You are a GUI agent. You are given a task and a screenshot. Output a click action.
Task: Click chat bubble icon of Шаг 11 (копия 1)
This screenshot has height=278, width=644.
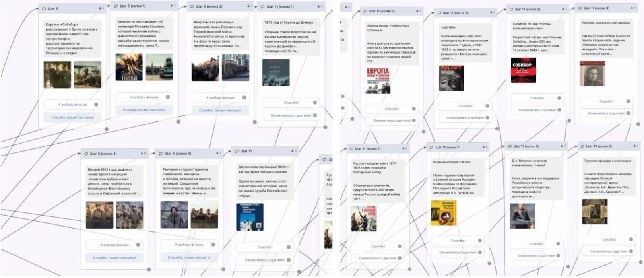click(263, 7)
